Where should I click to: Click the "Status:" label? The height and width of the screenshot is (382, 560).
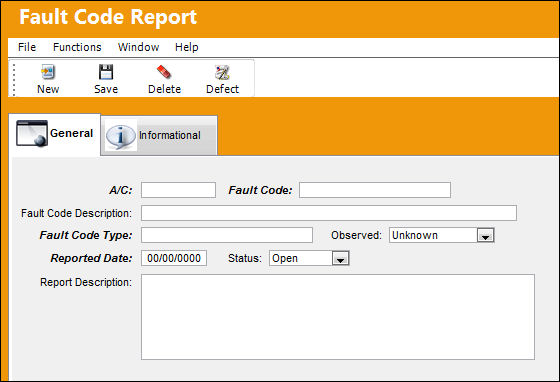click(x=245, y=258)
